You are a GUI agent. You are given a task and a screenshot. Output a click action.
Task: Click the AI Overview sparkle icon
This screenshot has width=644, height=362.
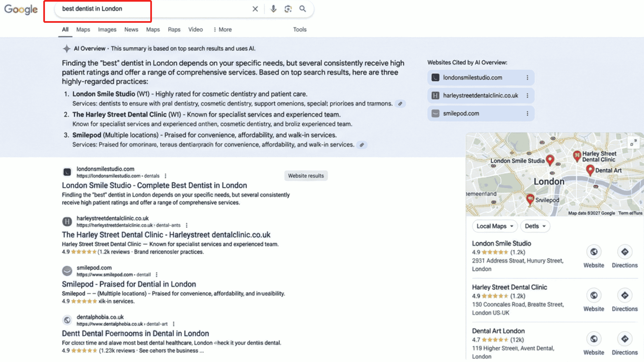[66, 49]
